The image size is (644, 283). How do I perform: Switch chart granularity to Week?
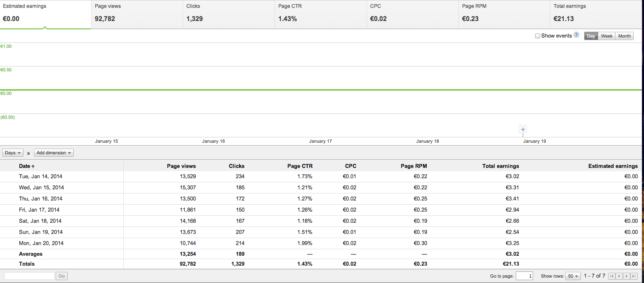tap(606, 36)
